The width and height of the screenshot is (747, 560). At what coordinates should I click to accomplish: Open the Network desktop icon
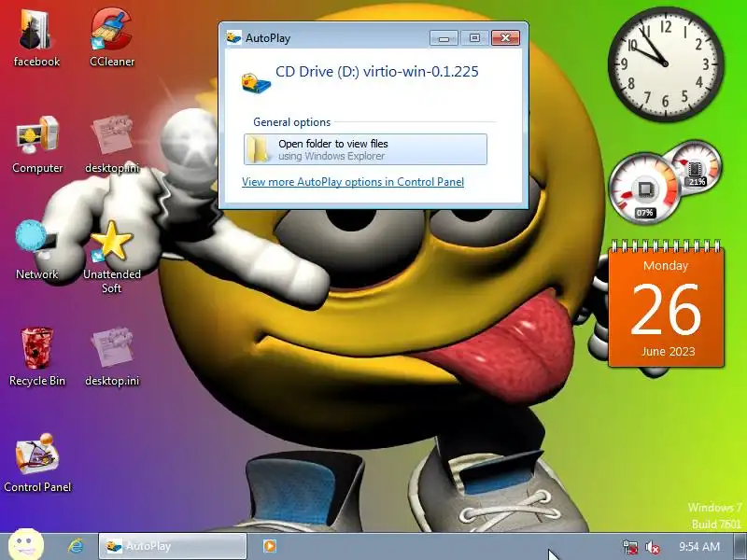coord(36,250)
